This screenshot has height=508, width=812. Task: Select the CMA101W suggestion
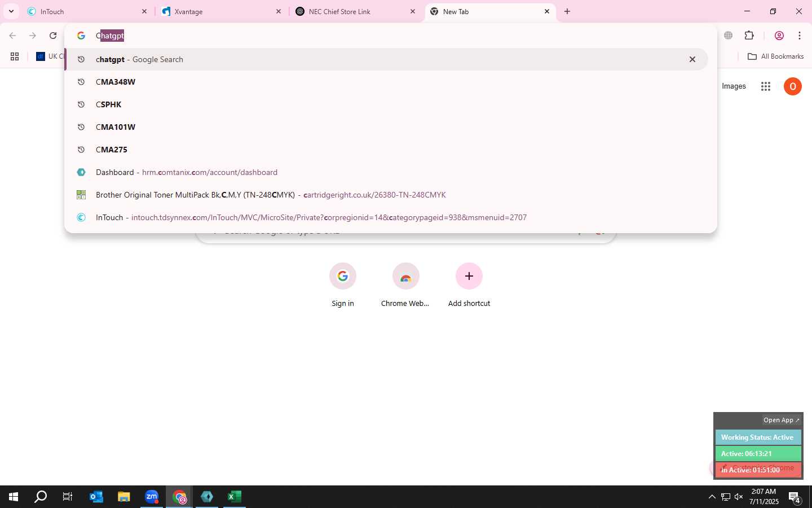(x=386, y=127)
